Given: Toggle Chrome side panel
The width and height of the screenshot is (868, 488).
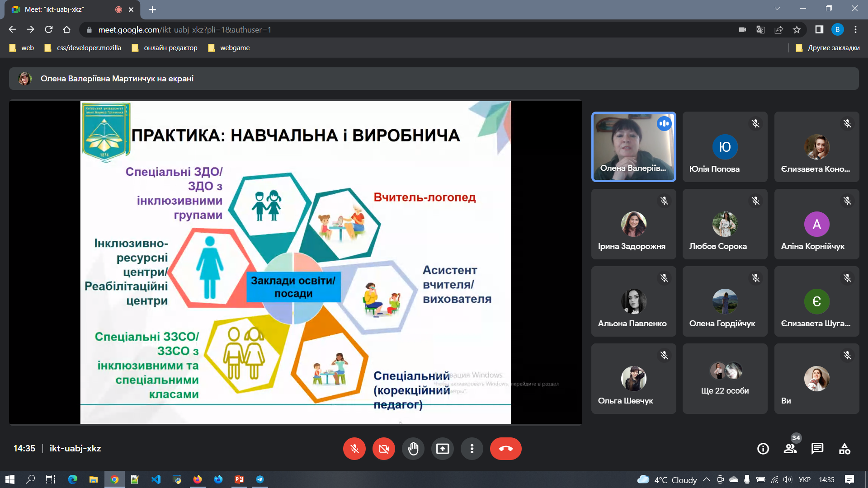Looking at the screenshot, I should pyautogui.click(x=819, y=30).
